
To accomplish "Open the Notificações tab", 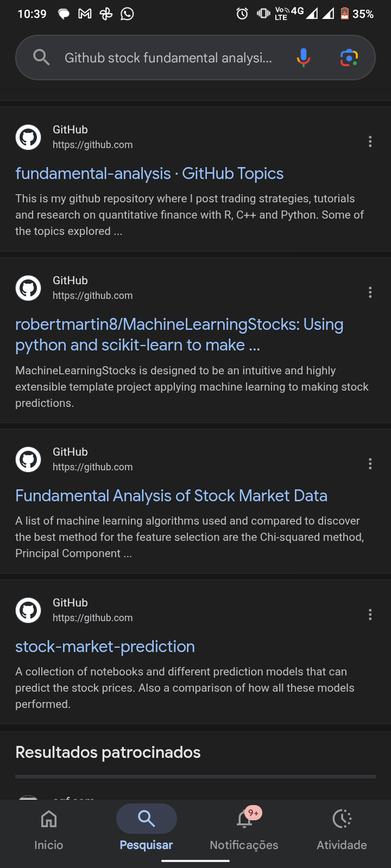I will tap(244, 828).
